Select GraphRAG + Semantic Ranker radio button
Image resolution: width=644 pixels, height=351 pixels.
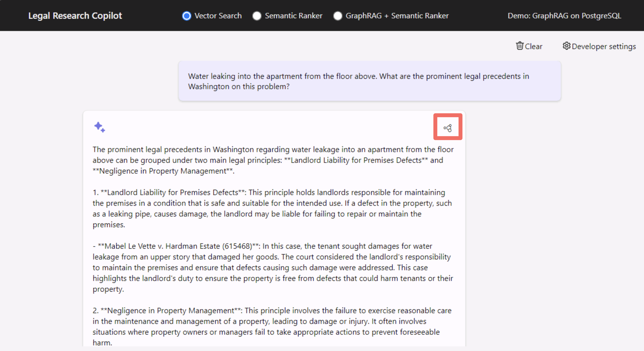click(x=338, y=16)
